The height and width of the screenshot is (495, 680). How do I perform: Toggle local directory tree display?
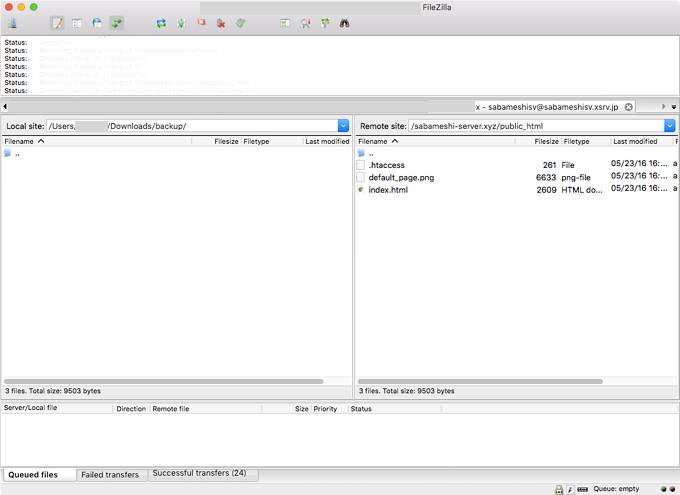click(77, 23)
